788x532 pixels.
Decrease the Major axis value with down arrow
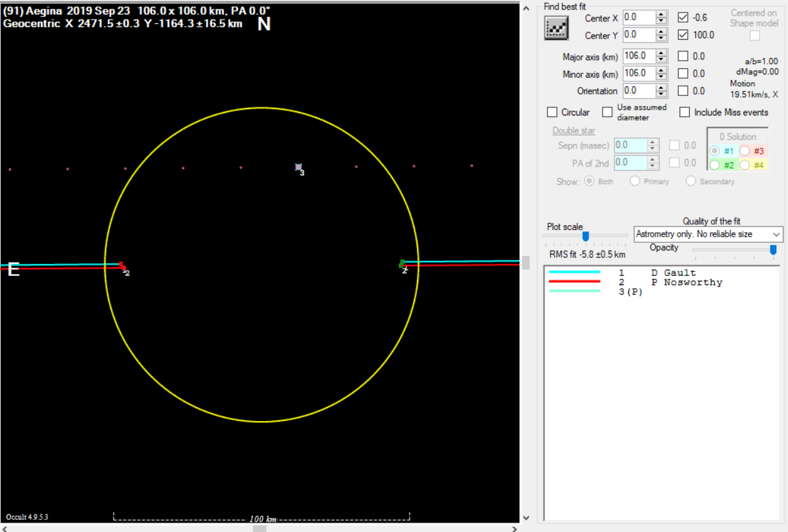[661, 60]
